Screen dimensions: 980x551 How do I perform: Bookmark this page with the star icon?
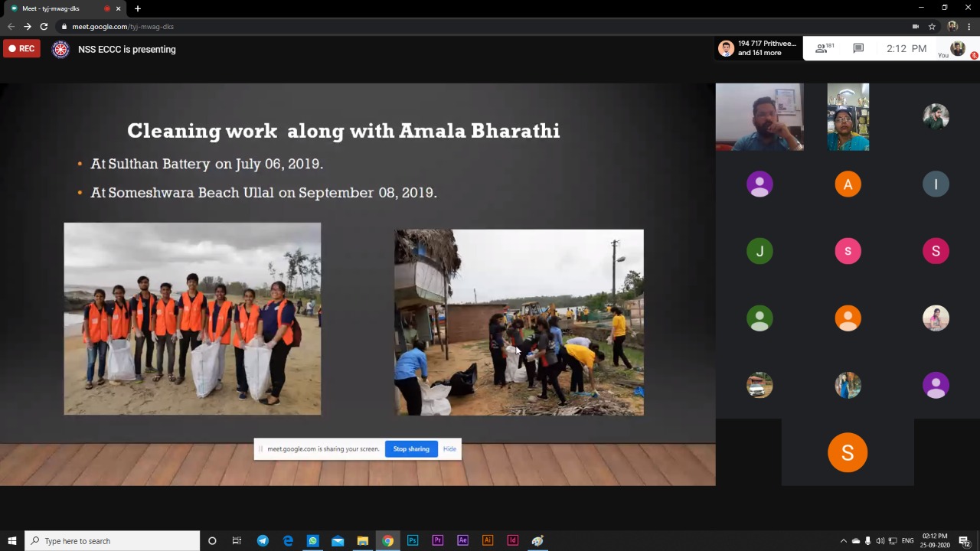[x=932, y=26]
